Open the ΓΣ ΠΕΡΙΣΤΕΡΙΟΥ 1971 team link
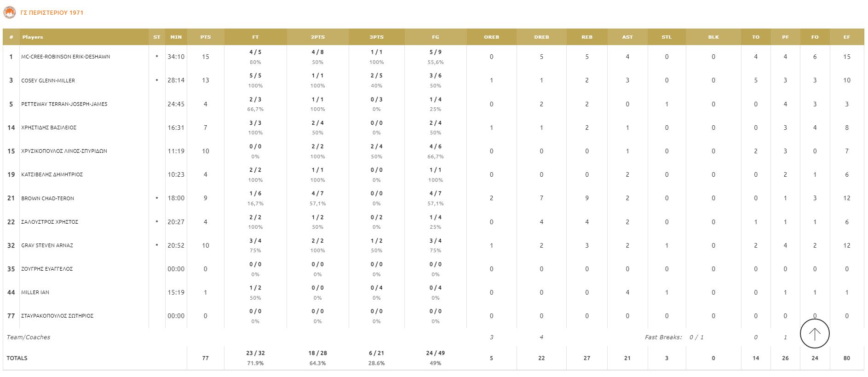The height and width of the screenshot is (377, 868). (x=52, y=13)
